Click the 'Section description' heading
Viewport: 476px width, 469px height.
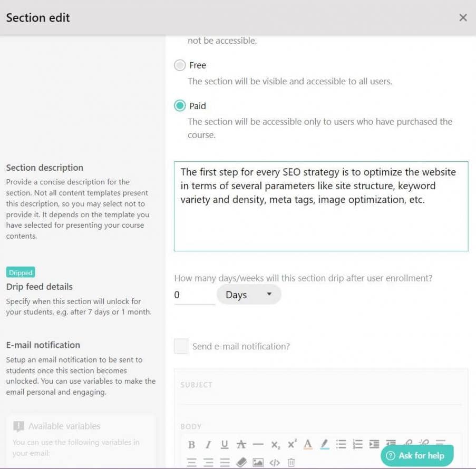point(45,168)
